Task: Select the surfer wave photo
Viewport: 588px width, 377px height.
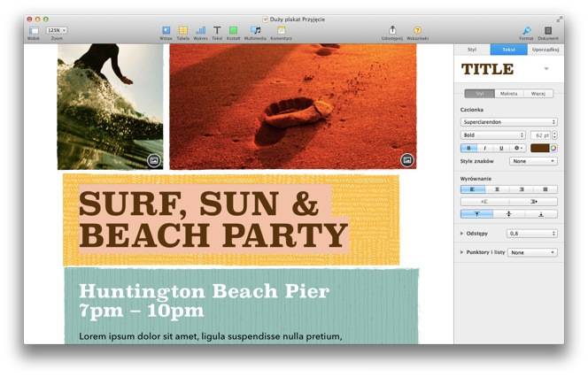Action: pyautogui.click(x=110, y=106)
